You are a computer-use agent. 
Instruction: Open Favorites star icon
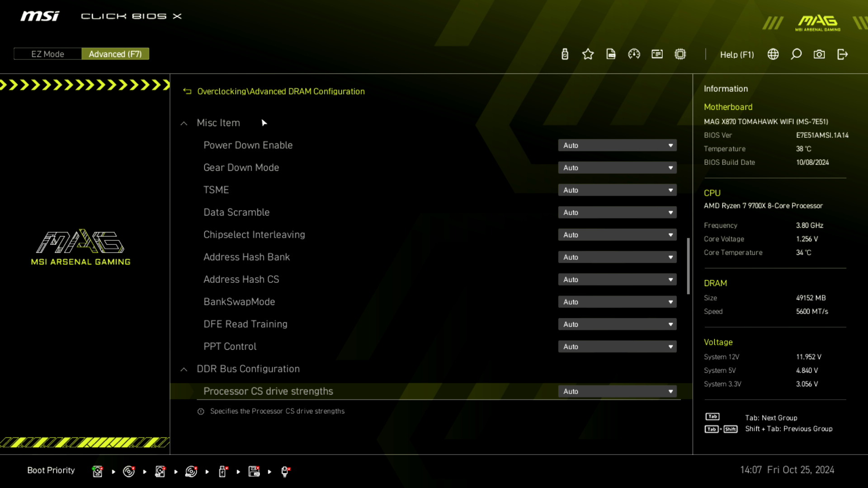click(588, 54)
